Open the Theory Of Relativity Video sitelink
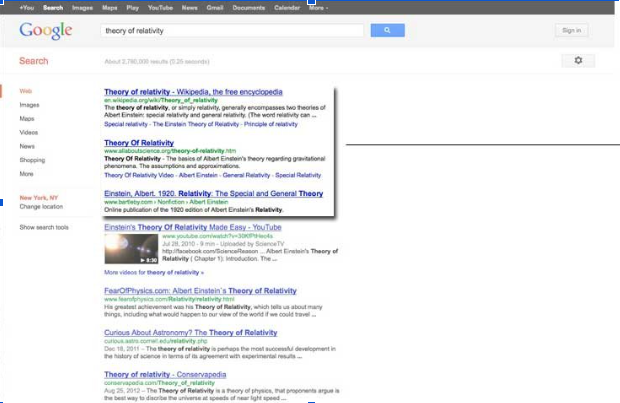The image size is (620, 403). [x=139, y=175]
